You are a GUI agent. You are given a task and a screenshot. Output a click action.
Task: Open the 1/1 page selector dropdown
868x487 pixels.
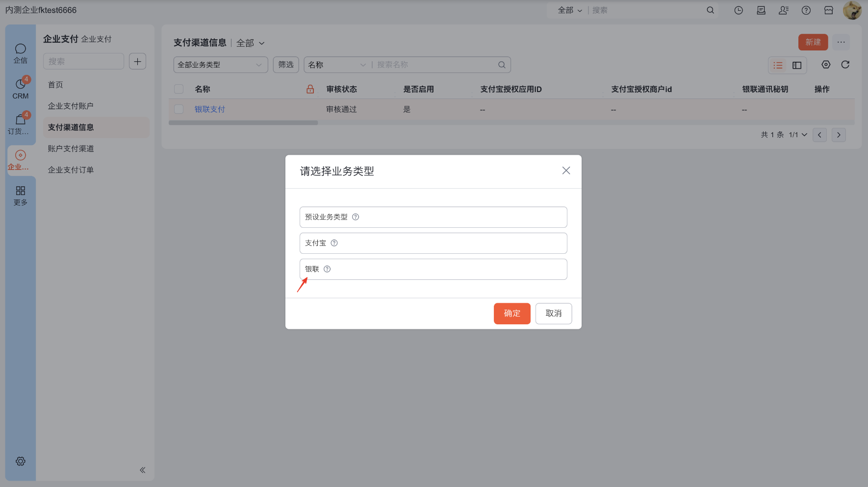pyautogui.click(x=798, y=135)
